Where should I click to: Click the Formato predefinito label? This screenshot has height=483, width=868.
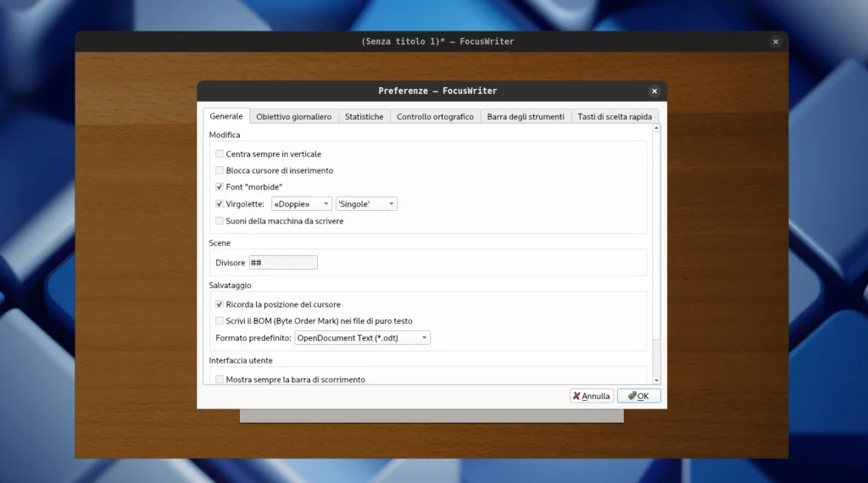pyautogui.click(x=253, y=338)
